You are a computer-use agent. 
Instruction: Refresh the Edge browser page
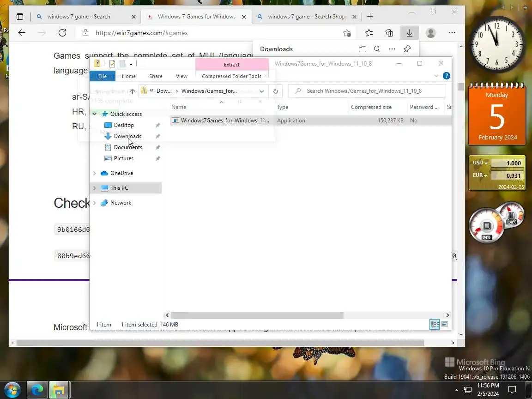tap(62, 33)
